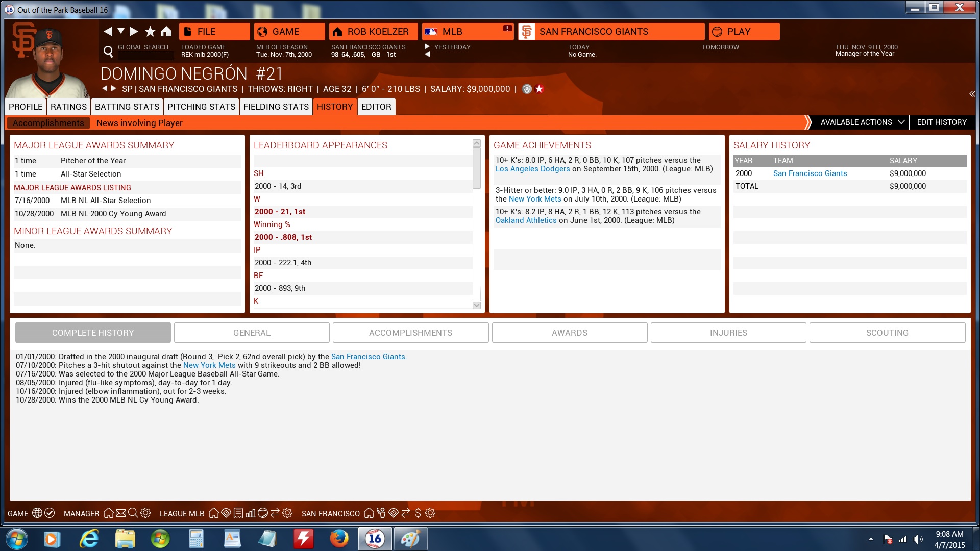The height and width of the screenshot is (551, 980).
Task: Click League MLB statistics bar chart icon
Action: coord(250,513)
